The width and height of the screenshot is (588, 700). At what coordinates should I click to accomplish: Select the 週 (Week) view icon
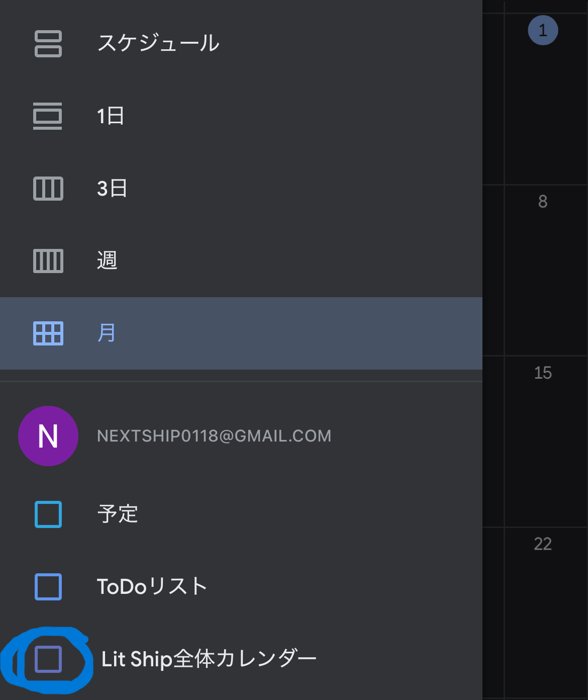coord(48,261)
